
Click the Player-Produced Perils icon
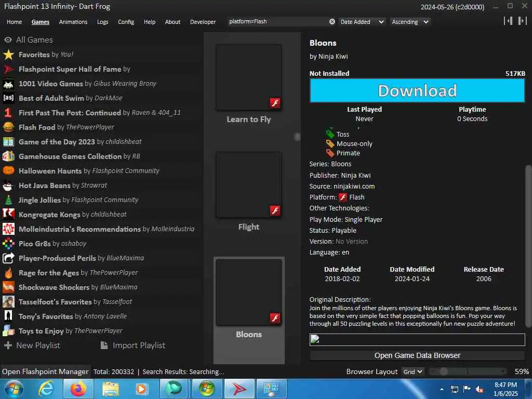[x=8, y=258]
